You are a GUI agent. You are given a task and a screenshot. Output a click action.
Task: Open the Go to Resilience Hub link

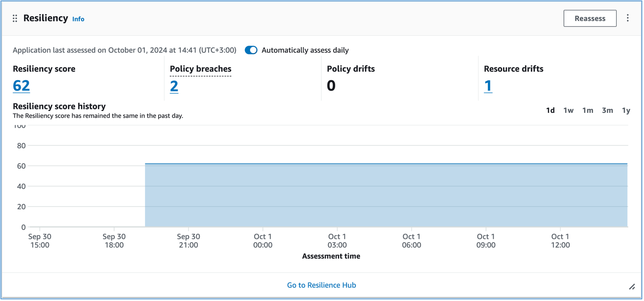pos(321,285)
